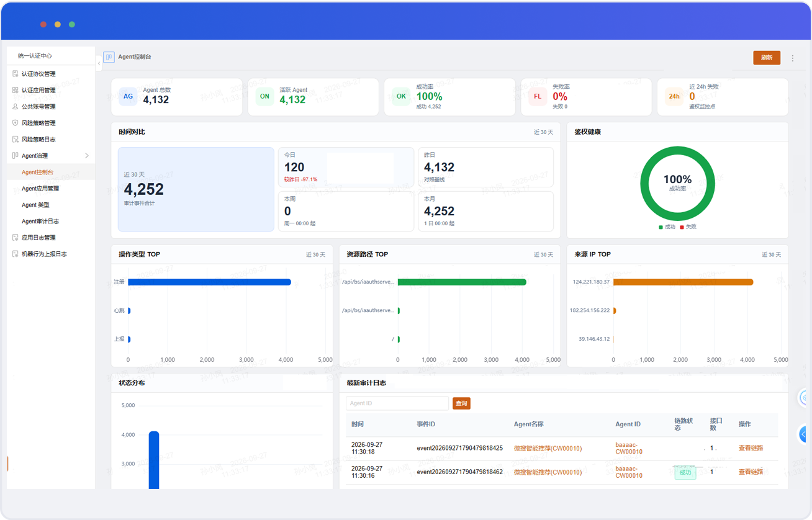Click the 应用日志管理 sidebar icon
The image size is (812, 520).
tap(16, 238)
